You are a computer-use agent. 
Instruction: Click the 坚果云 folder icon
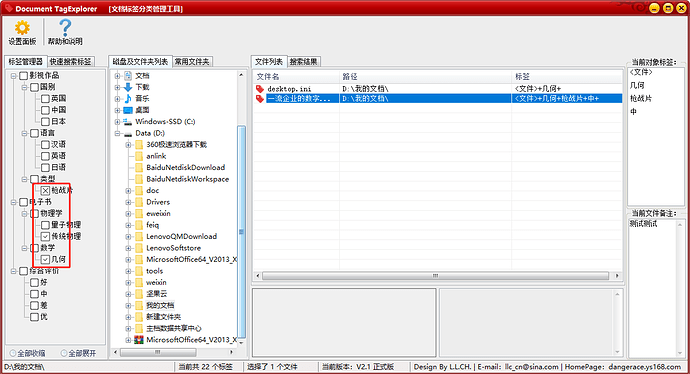[139, 294]
